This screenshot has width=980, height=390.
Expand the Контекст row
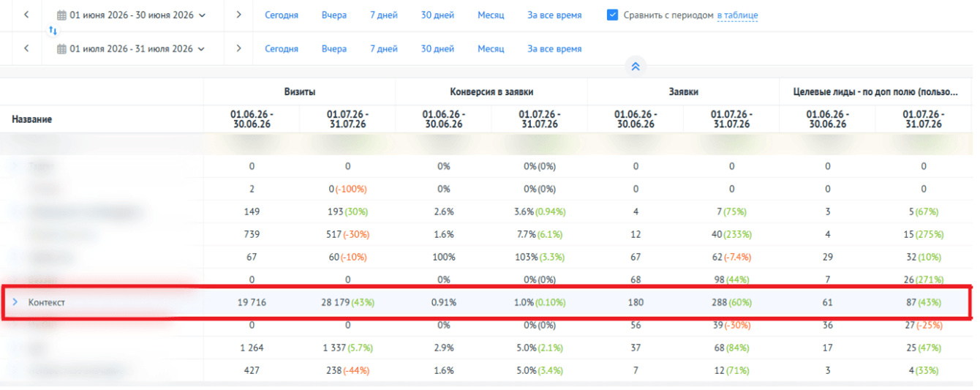tap(15, 302)
